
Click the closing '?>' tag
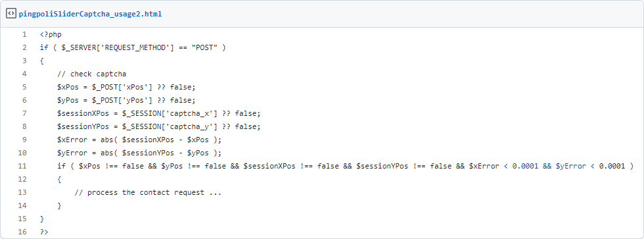coord(44,232)
